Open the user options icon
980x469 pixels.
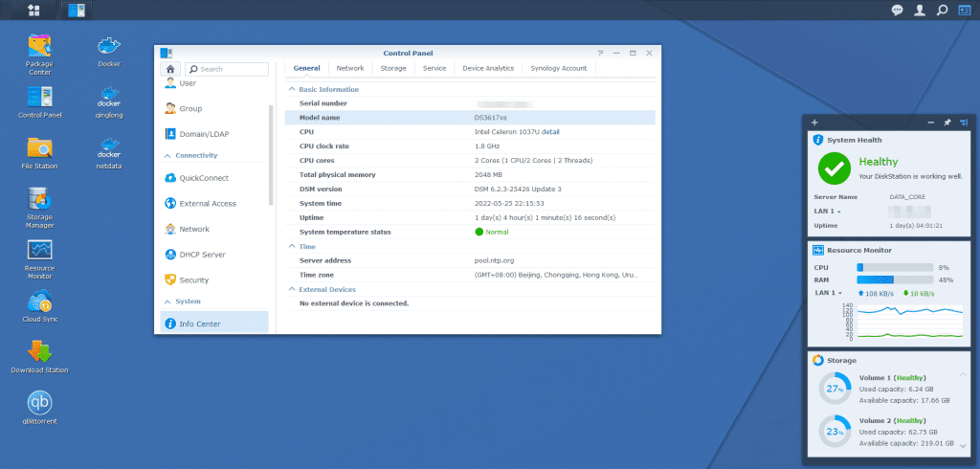coord(920,10)
